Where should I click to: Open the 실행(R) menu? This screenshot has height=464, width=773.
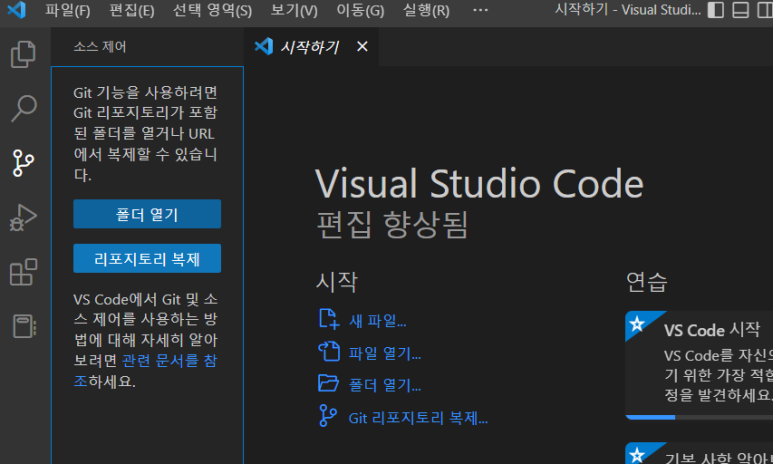point(426,10)
